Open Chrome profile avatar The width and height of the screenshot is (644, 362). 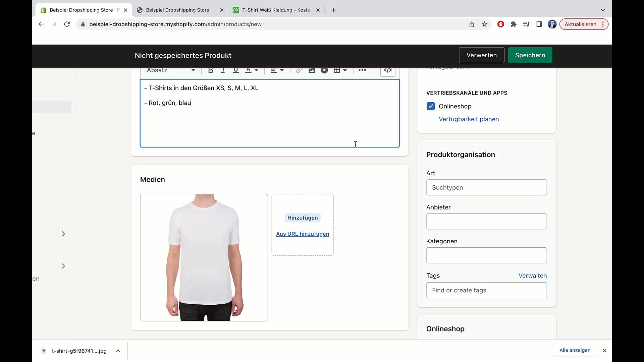tap(552, 24)
